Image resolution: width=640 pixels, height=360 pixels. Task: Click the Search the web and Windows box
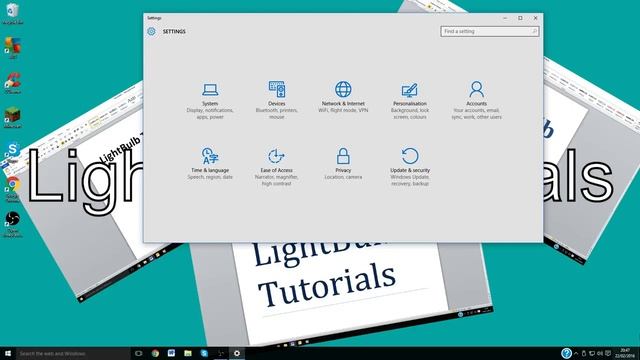click(x=73, y=353)
